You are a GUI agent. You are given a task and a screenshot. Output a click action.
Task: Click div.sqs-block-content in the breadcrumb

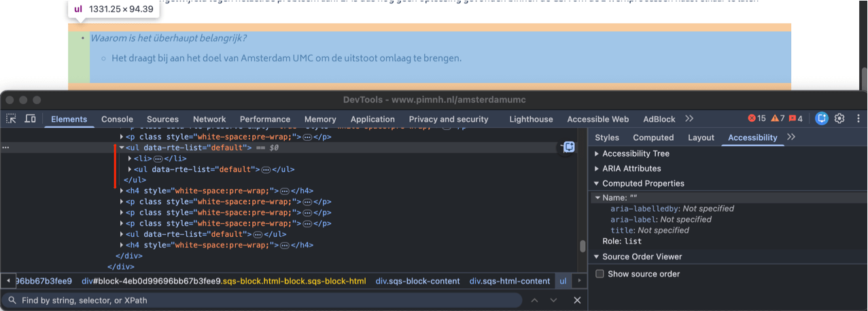[x=417, y=281]
